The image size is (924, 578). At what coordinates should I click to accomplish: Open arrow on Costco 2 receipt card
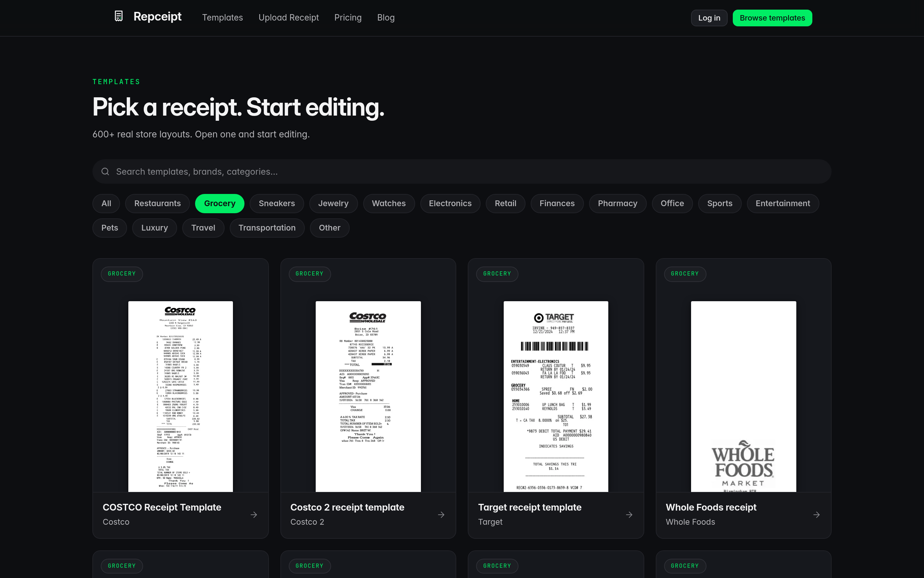[441, 515]
